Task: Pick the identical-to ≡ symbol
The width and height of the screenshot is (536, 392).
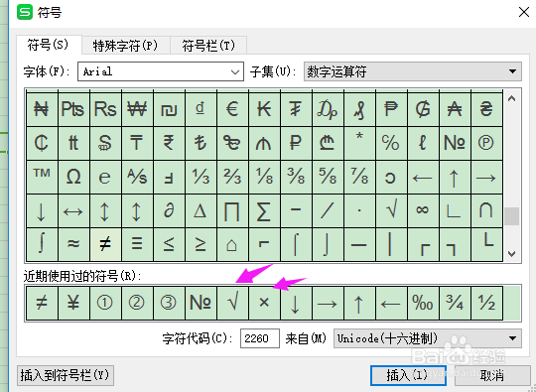Action: 137,245
